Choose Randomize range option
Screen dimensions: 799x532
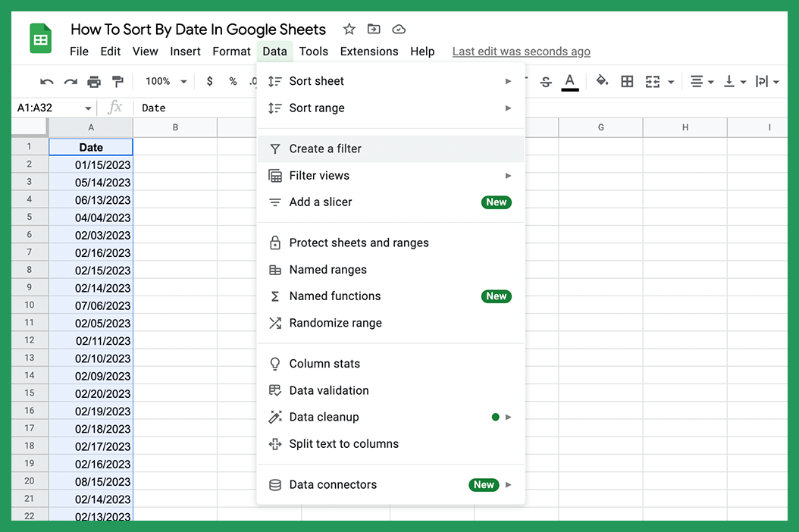click(x=391, y=323)
